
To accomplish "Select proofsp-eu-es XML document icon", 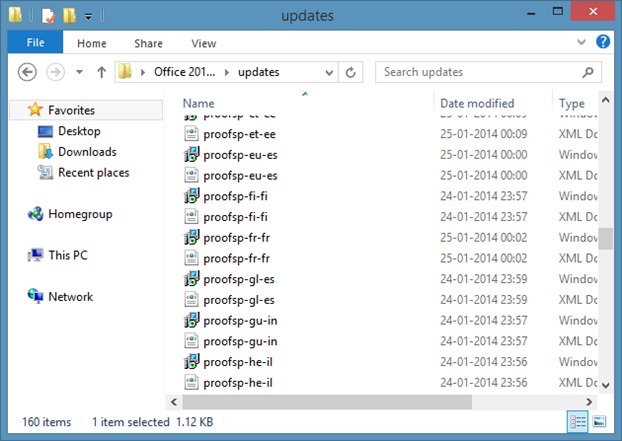I will (x=191, y=175).
